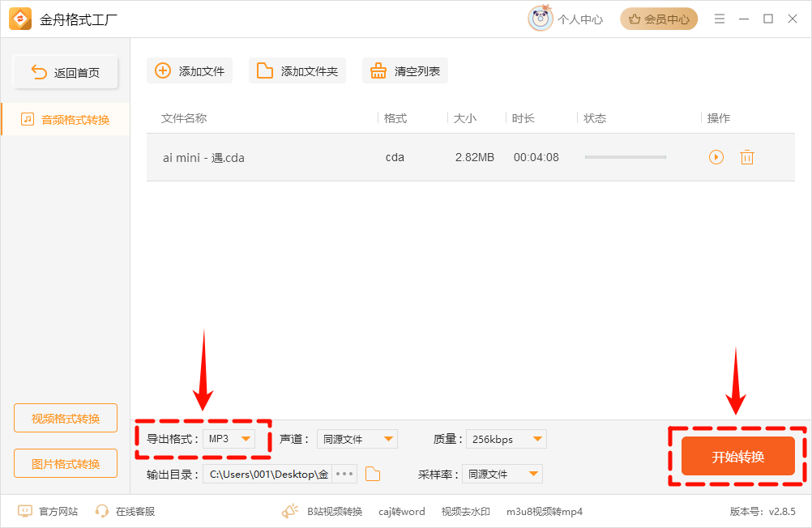Click 状态 column header

click(x=595, y=118)
